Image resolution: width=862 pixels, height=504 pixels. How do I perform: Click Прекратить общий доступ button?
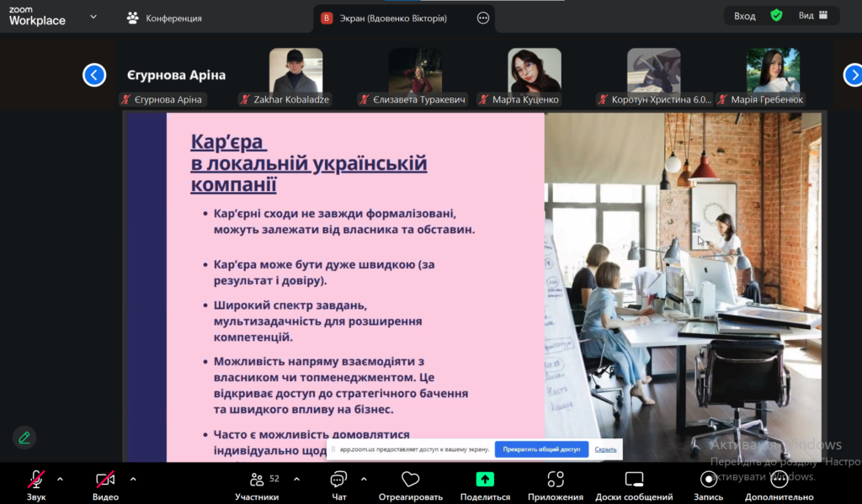point(541,449)
